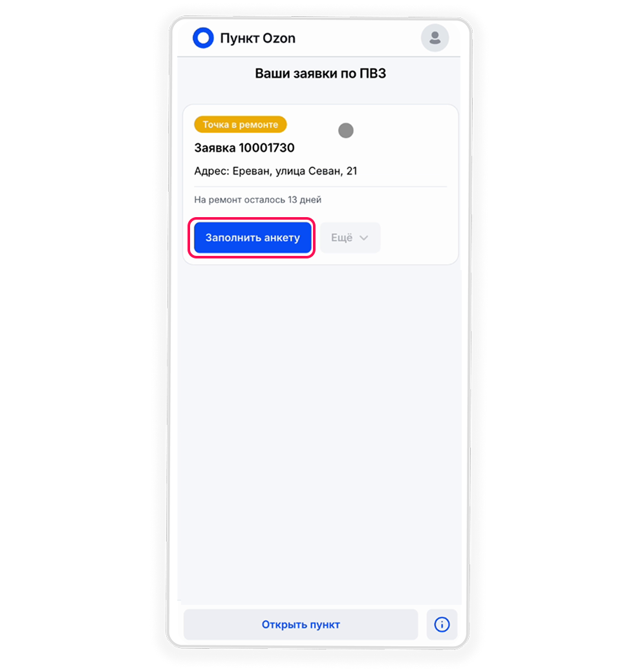This screenshot has width=635, height=672.
Task: Open the user profile avatar icon
Action: tap(435, 37)
